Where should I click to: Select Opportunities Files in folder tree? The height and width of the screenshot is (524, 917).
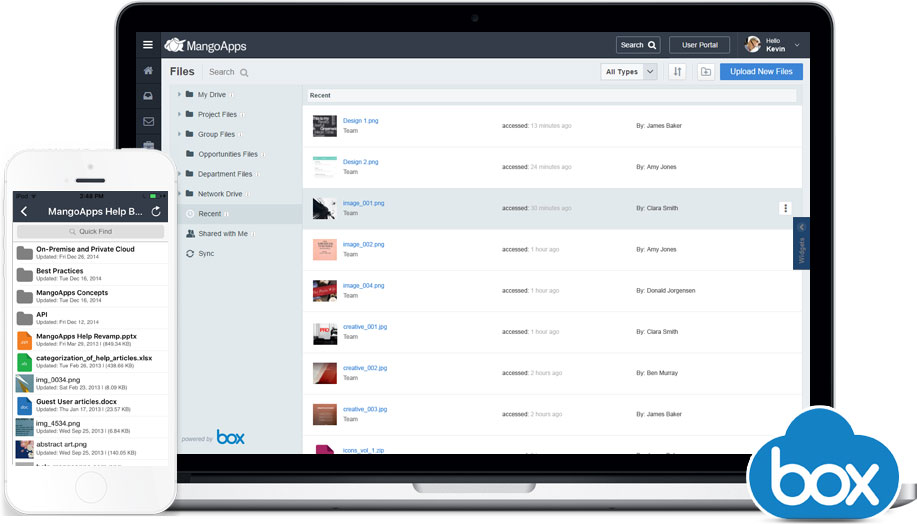tap(227, 154)
